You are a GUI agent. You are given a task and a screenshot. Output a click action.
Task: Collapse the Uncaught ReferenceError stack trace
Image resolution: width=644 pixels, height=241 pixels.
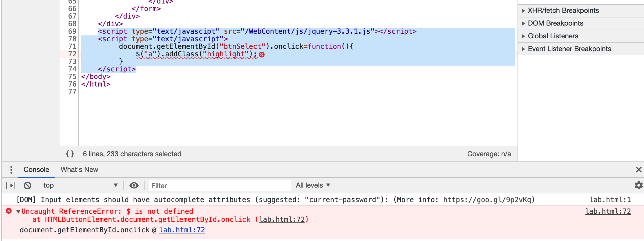(18, 212)
